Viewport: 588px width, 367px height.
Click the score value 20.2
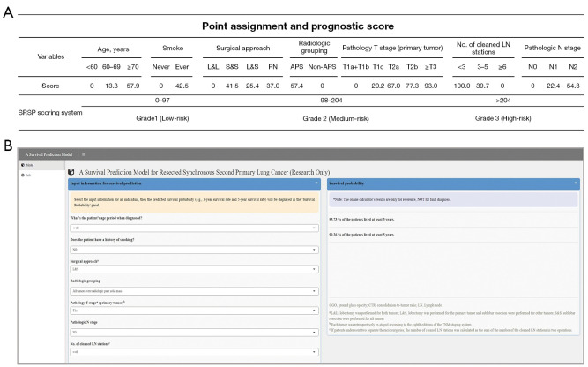coord(377,86)
